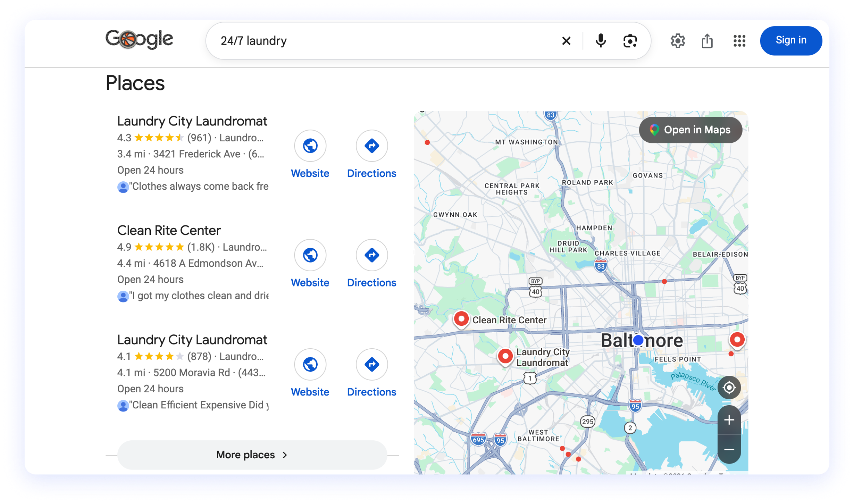Click Website text link for Frederick Ave listing
This screenshot has width=854, height=504.
coord(310,173)
